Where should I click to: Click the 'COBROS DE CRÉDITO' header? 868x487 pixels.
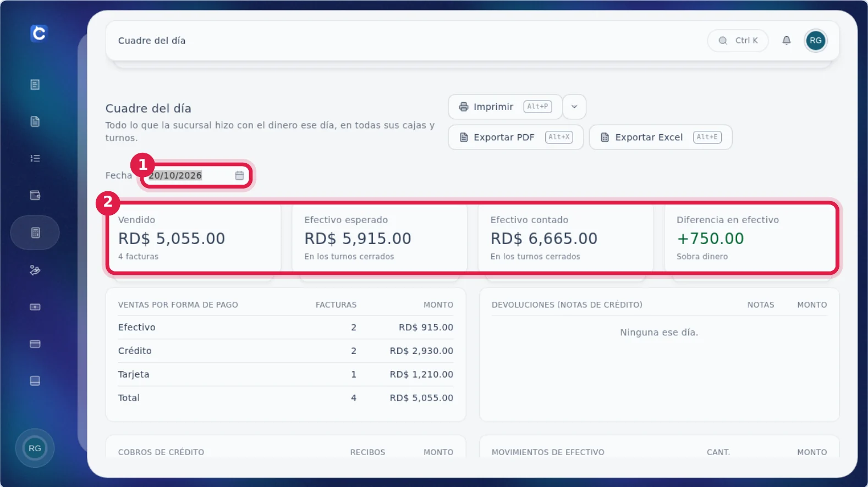tap(161, 452)
